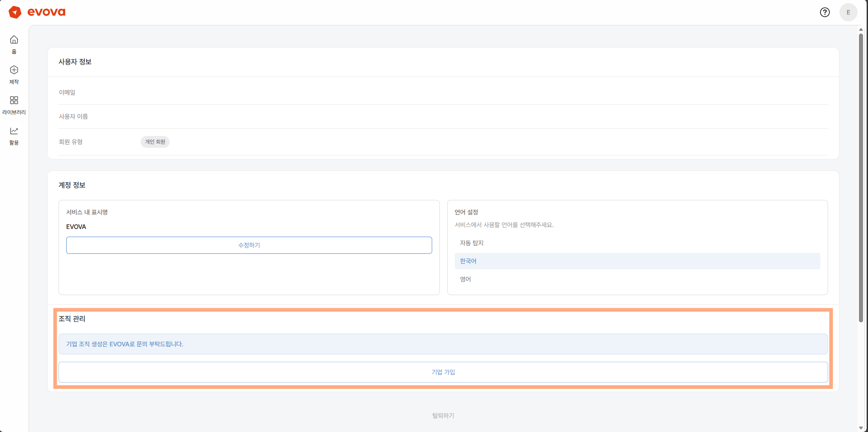Open the Usage (활용) chart icon

(14, 131)
